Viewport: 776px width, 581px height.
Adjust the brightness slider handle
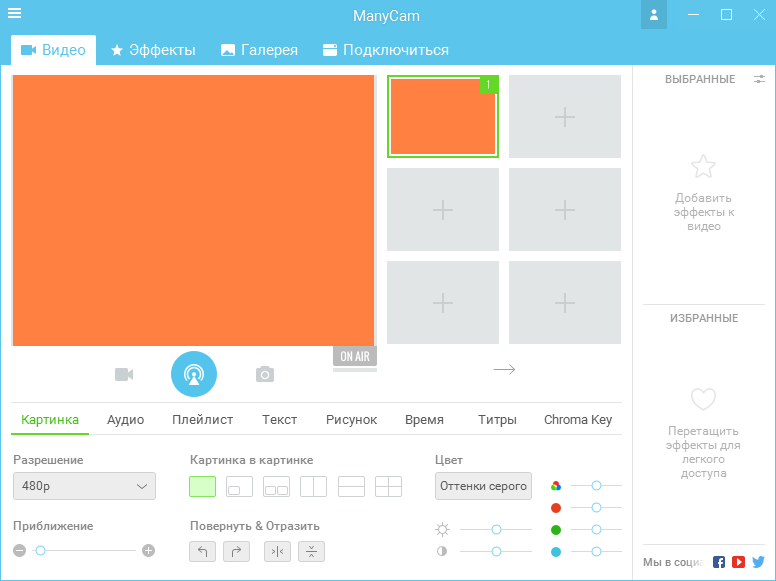pyautogui.click(x=496, y=529)
